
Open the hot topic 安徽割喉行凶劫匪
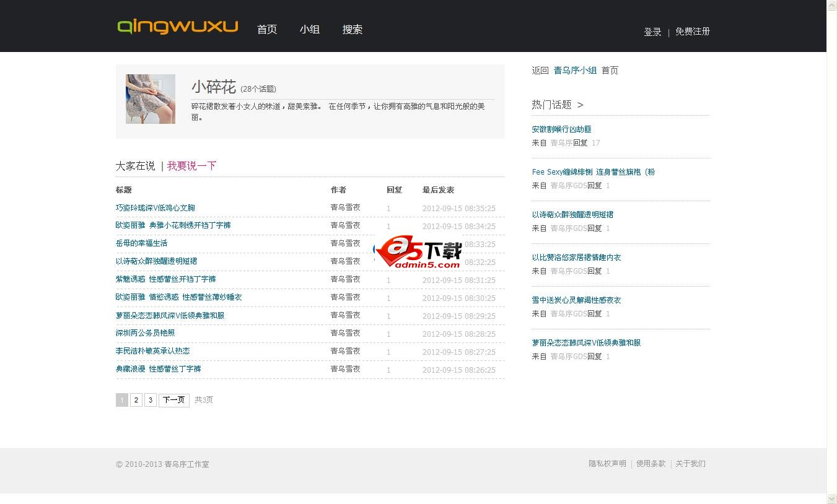[x=561, y=129]
